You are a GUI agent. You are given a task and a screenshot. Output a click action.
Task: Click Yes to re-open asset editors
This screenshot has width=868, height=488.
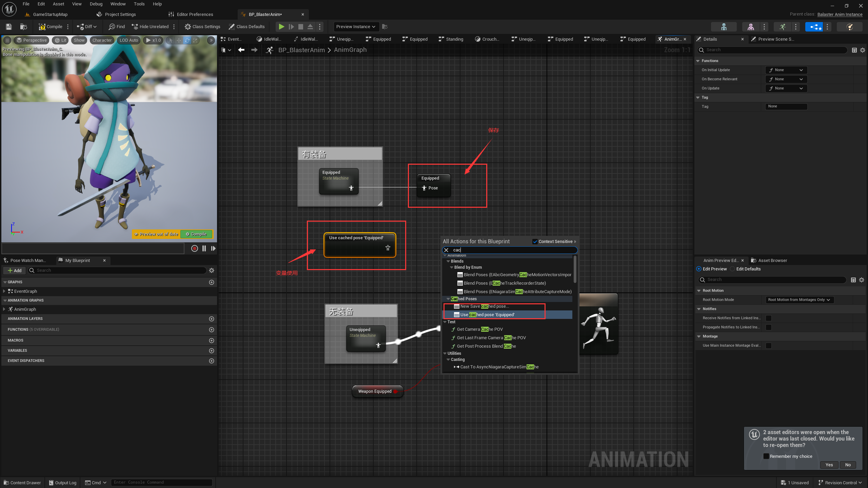click(x=829, y=465)
